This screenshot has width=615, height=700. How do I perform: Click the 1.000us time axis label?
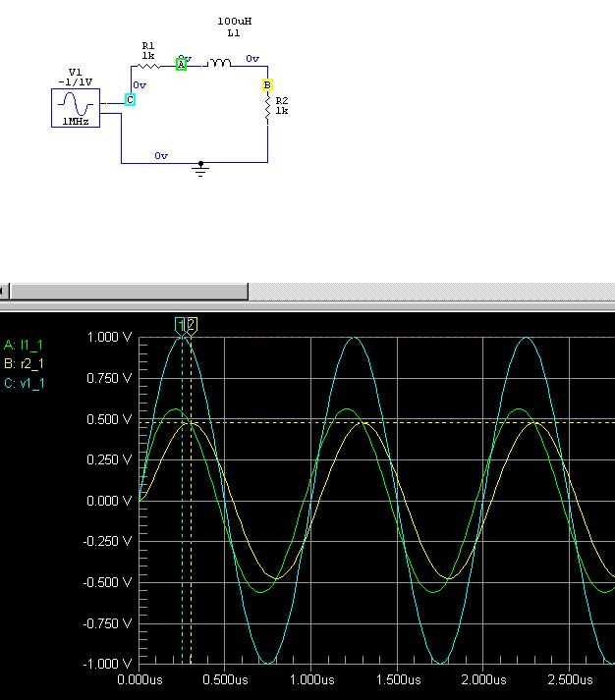tap(311, 680)
